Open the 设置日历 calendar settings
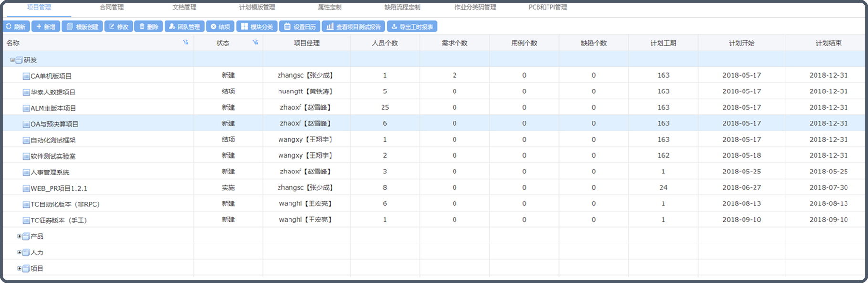Image resolution: width=868 pixels, height=283 pixels. click(x=300, y=27)
